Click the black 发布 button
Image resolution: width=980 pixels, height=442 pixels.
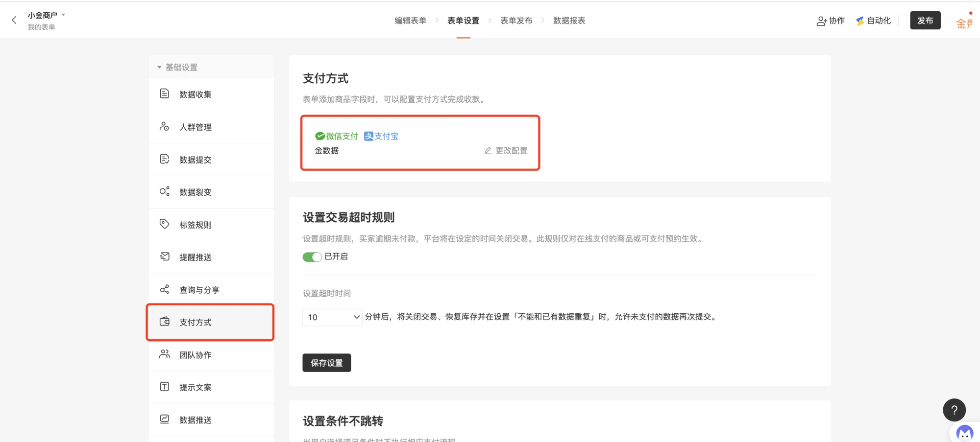[x=925, y=21]
